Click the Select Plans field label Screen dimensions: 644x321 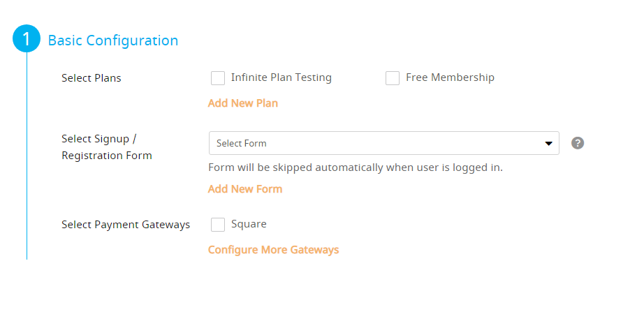92,78
